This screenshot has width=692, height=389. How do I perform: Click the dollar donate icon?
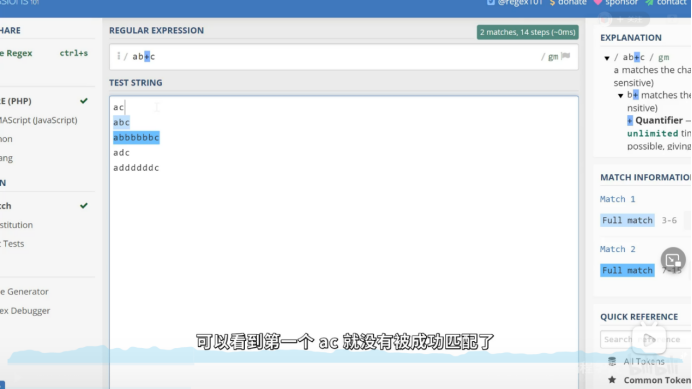[x=552, y=3]
